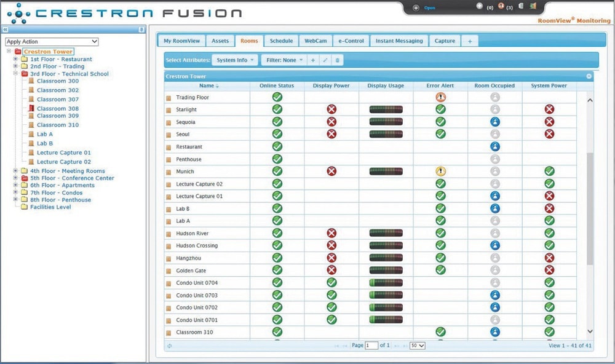Click the refresh icon at the table footer

(x=170, y=346)
